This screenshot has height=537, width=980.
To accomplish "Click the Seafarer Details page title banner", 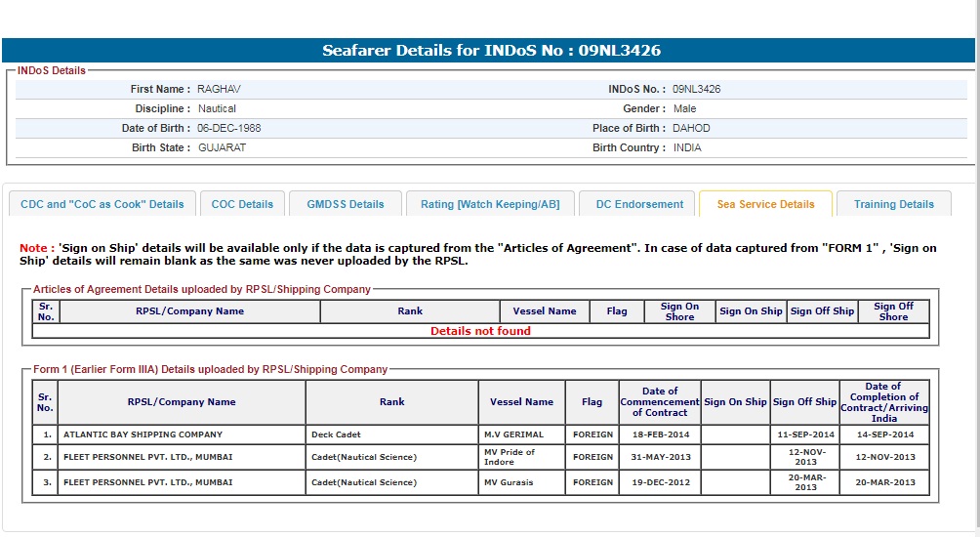I will click(491, 51).
